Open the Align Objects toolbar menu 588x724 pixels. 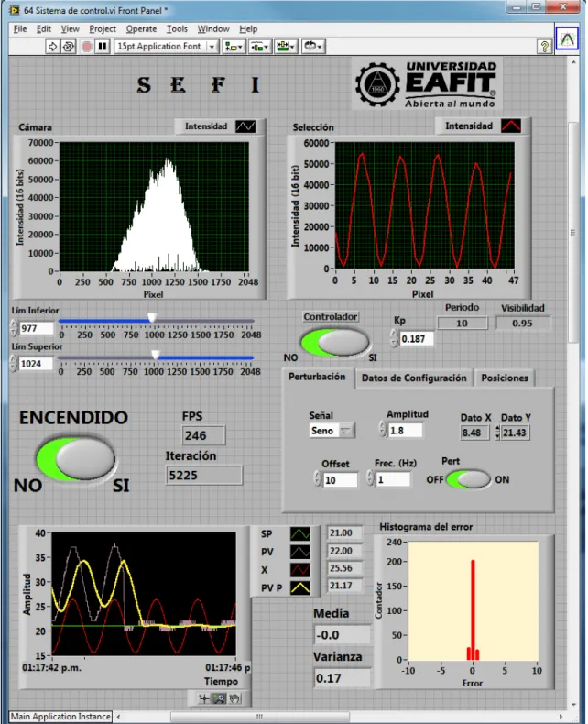234,46
